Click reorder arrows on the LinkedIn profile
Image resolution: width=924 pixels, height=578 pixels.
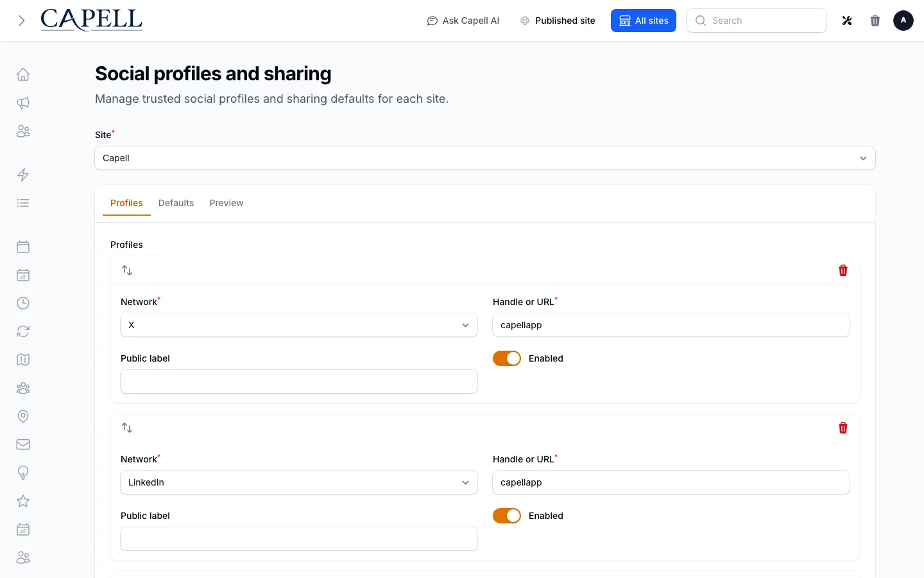[x=127, y=428]
